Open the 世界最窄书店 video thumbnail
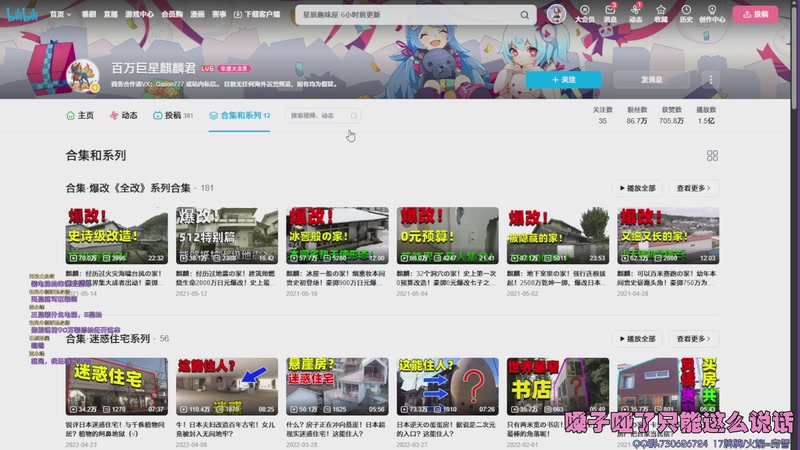 tap(558, 386)
